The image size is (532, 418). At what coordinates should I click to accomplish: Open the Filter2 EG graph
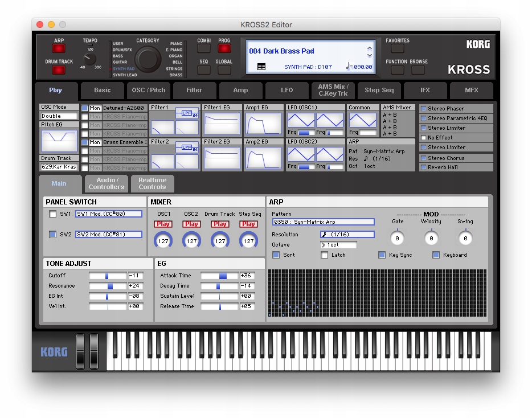tap(222, 158)
